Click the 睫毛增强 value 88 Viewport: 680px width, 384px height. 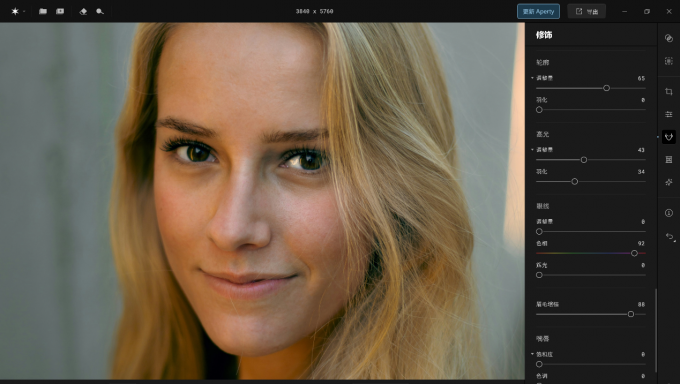point(641,304)
